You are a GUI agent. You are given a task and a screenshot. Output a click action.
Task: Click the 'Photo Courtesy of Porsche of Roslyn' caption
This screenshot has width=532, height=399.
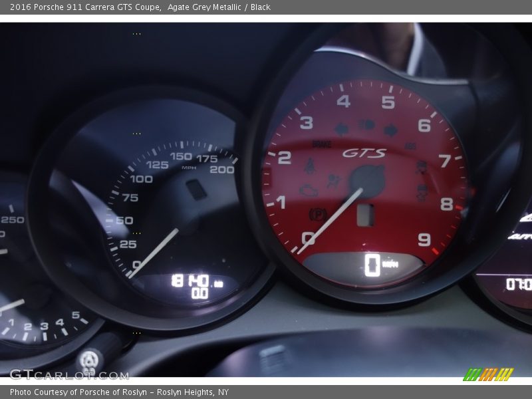[x=78, y=392]
